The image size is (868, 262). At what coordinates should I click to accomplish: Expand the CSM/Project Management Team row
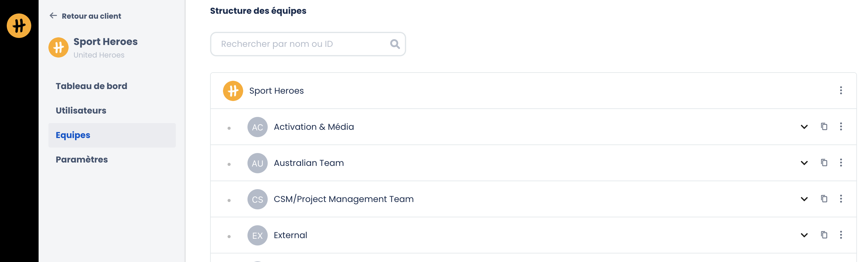tap(804, 199)
